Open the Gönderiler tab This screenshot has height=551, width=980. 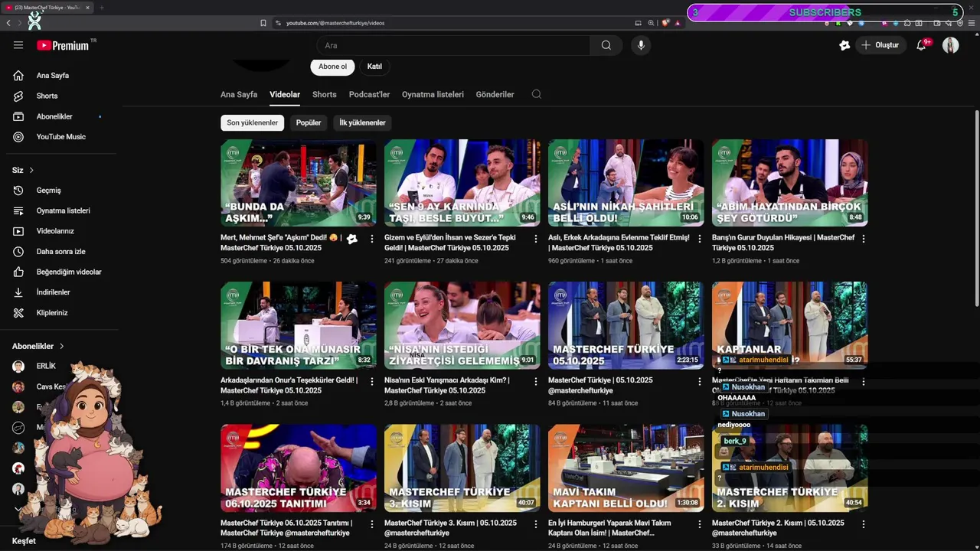[x=495, y=94]
